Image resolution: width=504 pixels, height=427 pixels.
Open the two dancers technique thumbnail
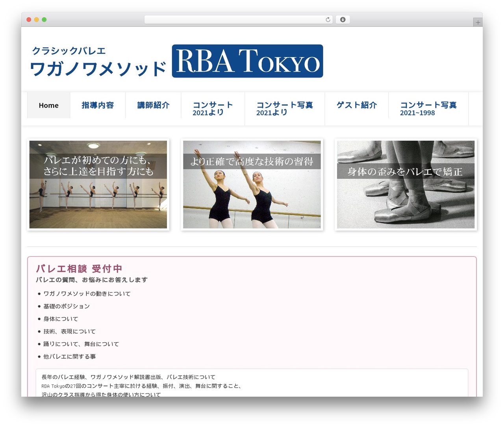(x=252, y=184)
